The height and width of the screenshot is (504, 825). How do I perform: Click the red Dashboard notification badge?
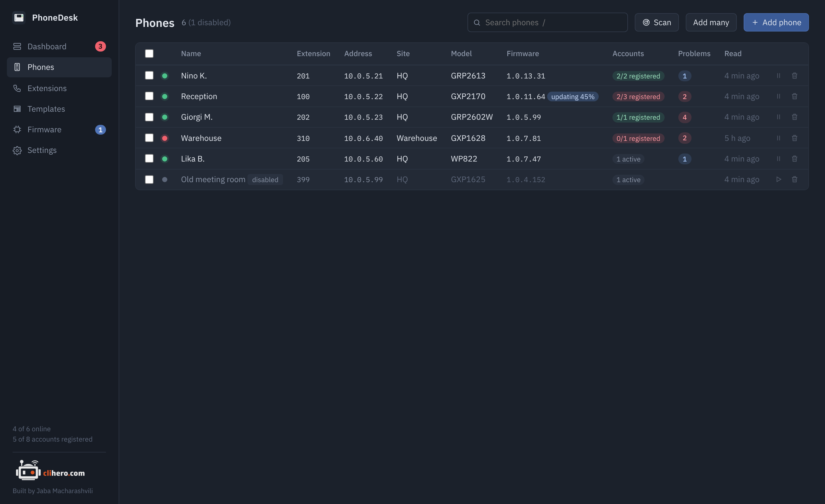pos(101,46)
